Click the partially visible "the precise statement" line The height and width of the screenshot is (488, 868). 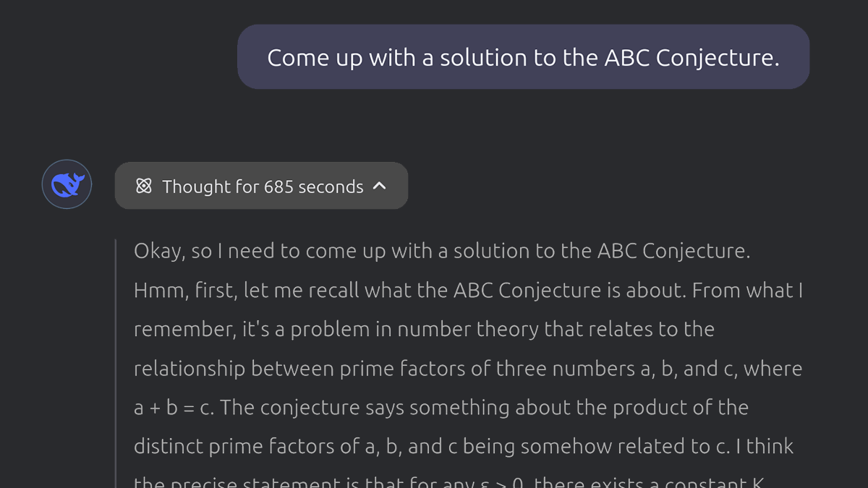(x=448, y=482)
